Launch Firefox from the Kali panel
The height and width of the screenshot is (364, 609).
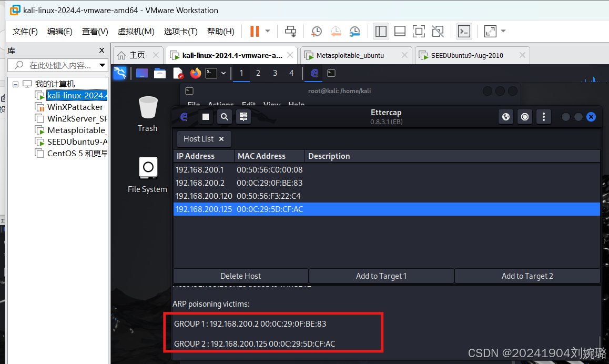pyautogui.click(x=195, y=73)
